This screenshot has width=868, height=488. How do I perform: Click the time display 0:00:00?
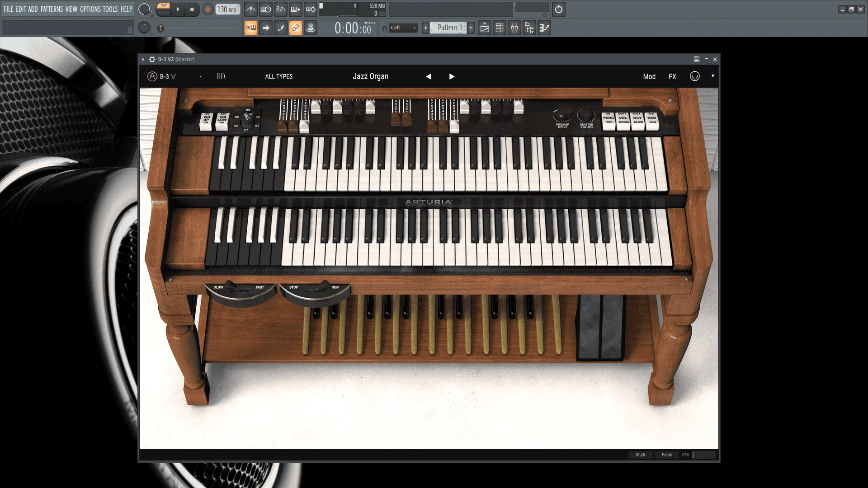pos(353,28)
